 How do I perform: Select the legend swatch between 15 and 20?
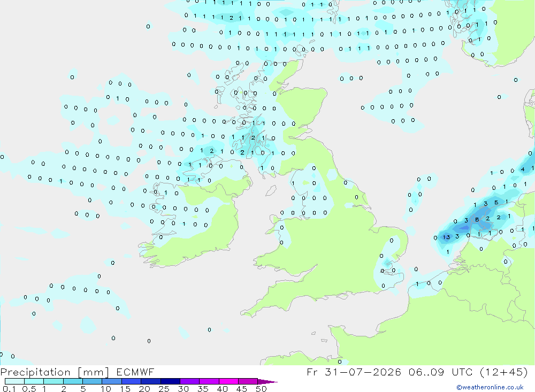point(131,381)
